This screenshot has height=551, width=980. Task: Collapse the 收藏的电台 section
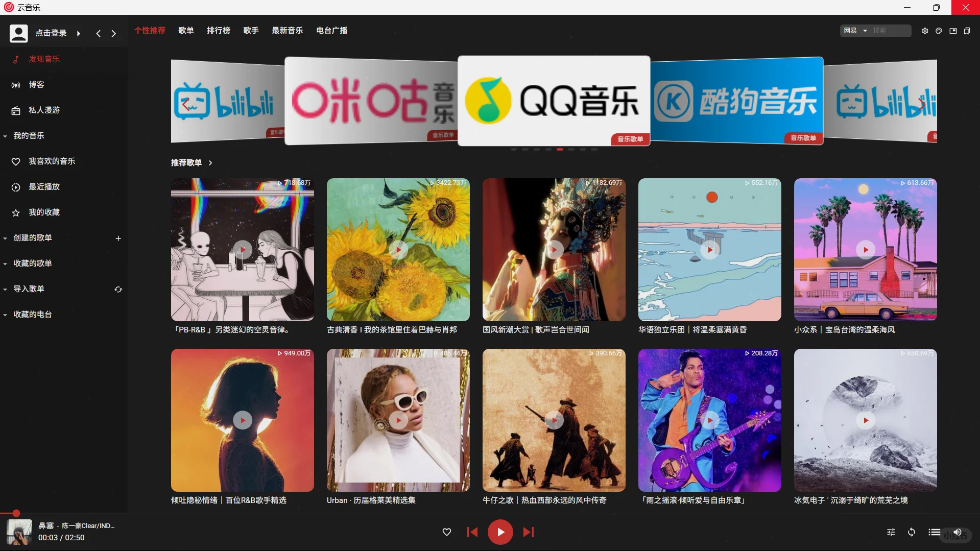[x=5, y=315]
